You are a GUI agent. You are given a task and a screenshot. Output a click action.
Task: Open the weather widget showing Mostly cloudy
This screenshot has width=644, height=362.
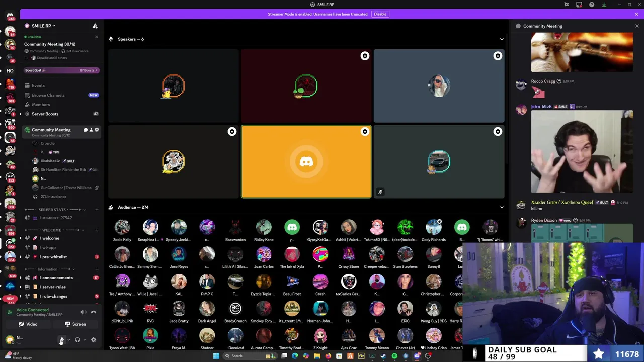point(19,356)
